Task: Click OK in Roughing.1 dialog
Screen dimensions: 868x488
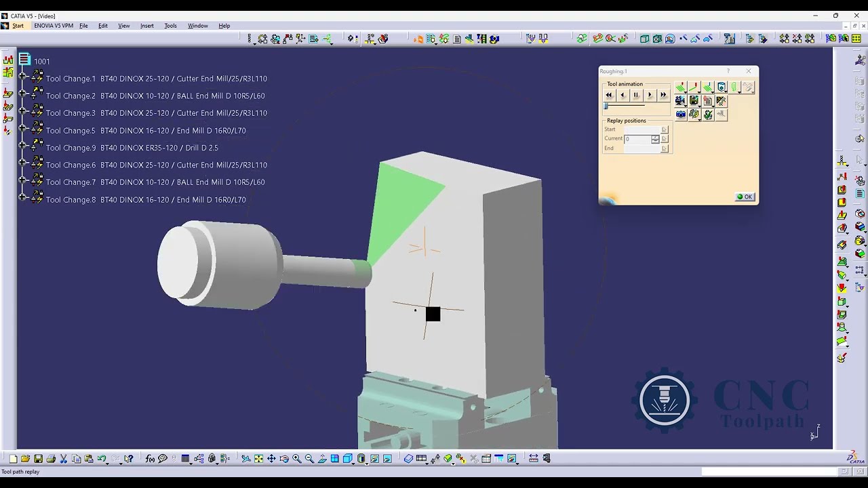Action: (745, 197)
